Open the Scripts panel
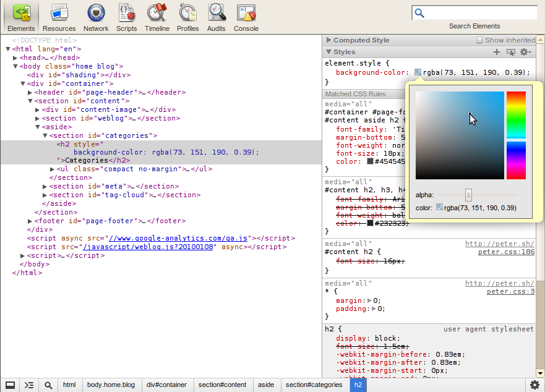545x392 pixels. [x=127, y=17]
